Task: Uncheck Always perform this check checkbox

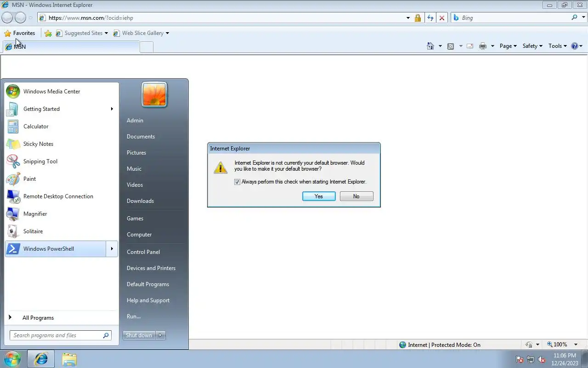Action: [x=237, y=182]
